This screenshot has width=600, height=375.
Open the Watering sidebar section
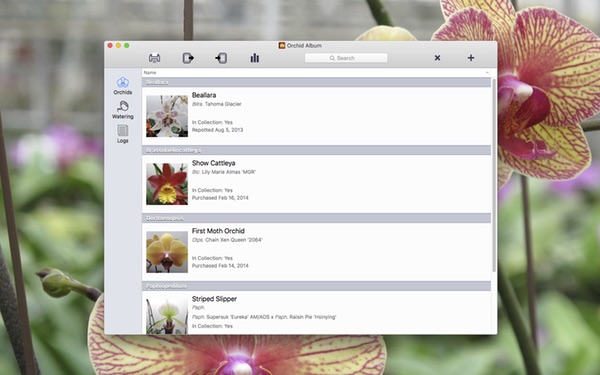coord(122,110)
